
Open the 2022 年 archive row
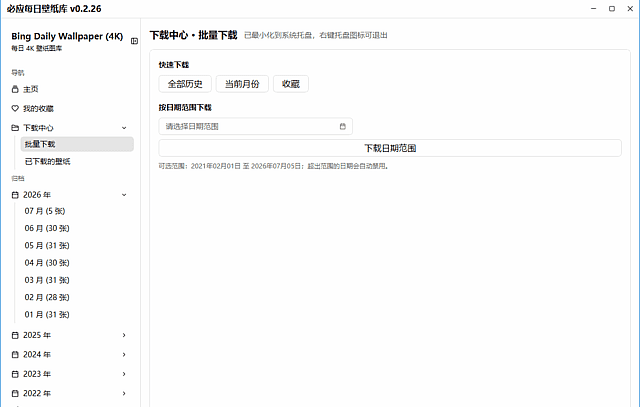71,394
